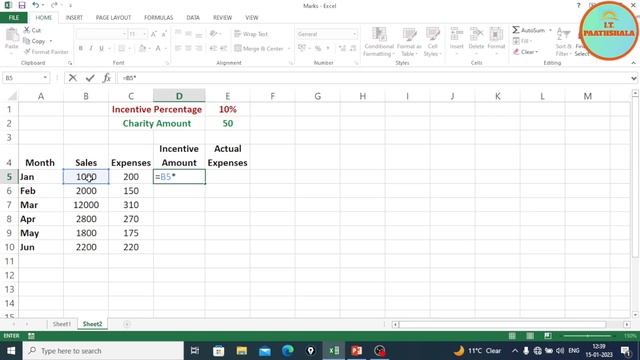This screenshot has height=360, width=640.
Task: Select cell E1 containing 10%
Action: point(227,109)
